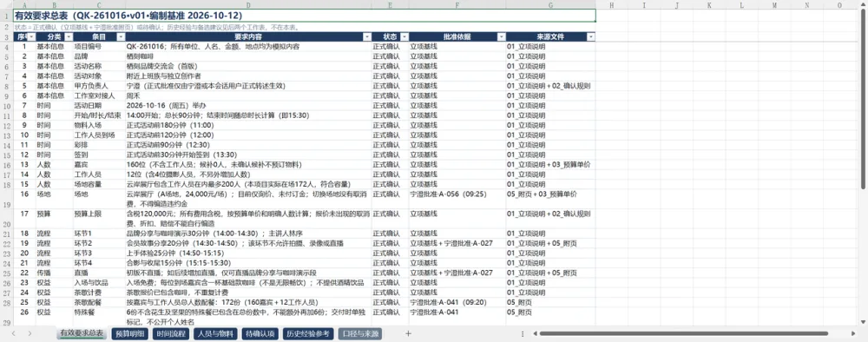Screen dimensions: 868x342
Task: Click the cell 05_附页 + 03_预算单价
Action: (550, 200)
